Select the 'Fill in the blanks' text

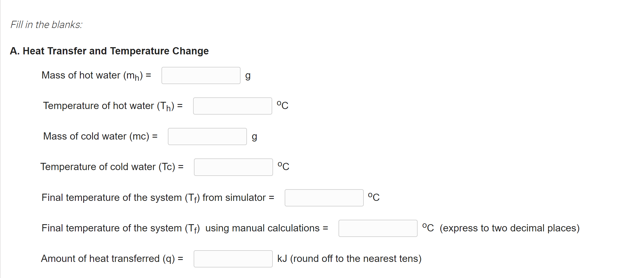[x=46, y=24]
